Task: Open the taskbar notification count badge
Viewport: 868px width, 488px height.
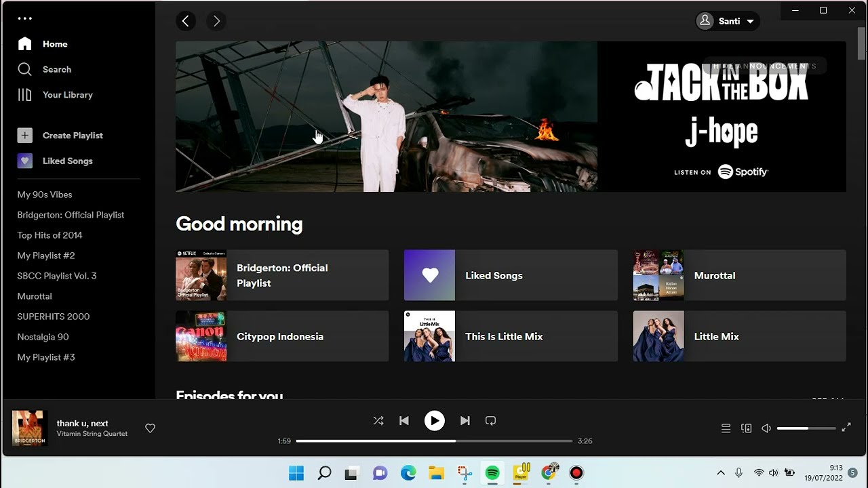Action: pos(852,472)
